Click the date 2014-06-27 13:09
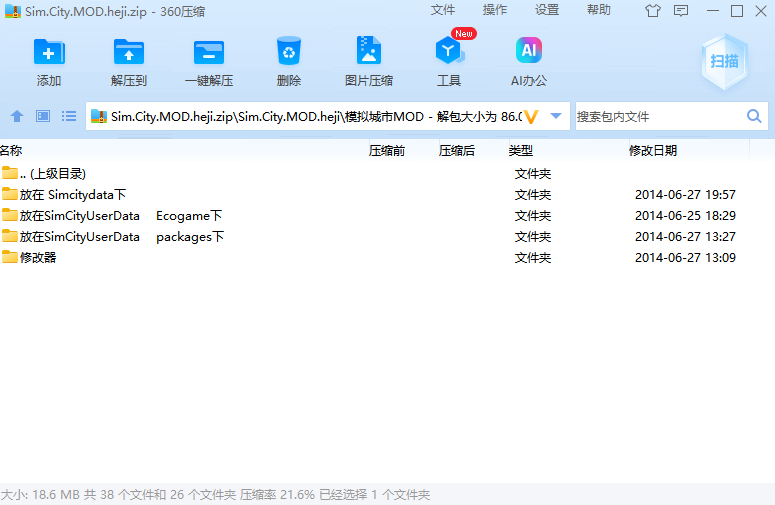The width and height of the screenshot is (775, 505). 685,257
